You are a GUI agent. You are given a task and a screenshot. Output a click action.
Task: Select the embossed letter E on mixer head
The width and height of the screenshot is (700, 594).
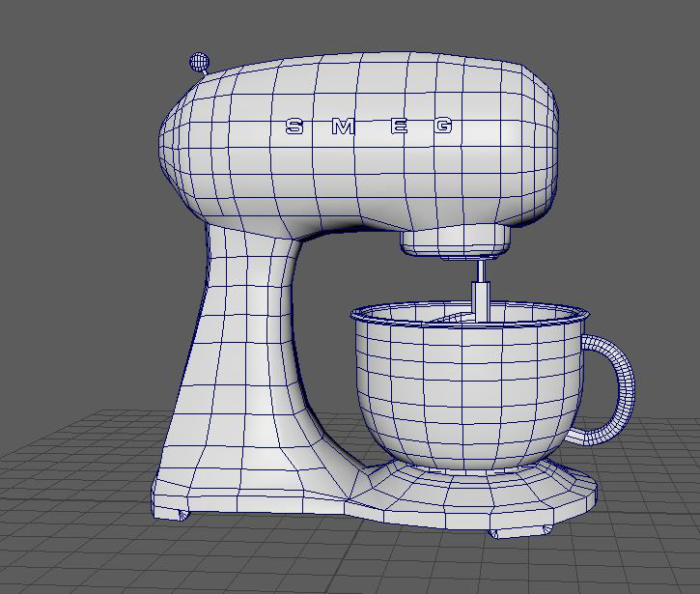399,126
